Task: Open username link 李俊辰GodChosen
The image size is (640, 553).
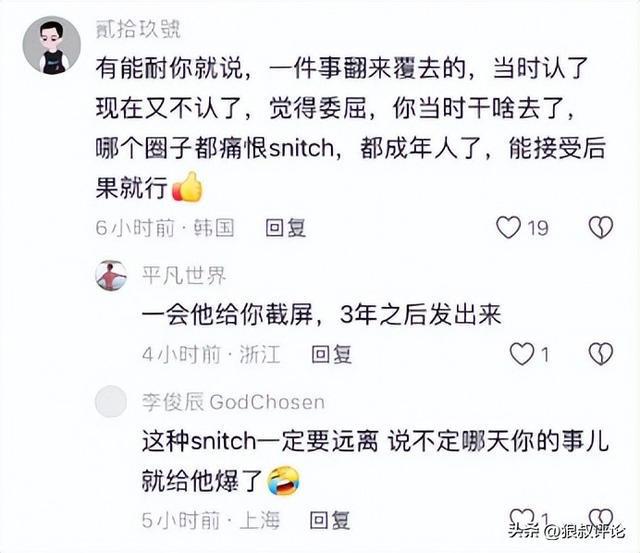Action: point(233,402)
